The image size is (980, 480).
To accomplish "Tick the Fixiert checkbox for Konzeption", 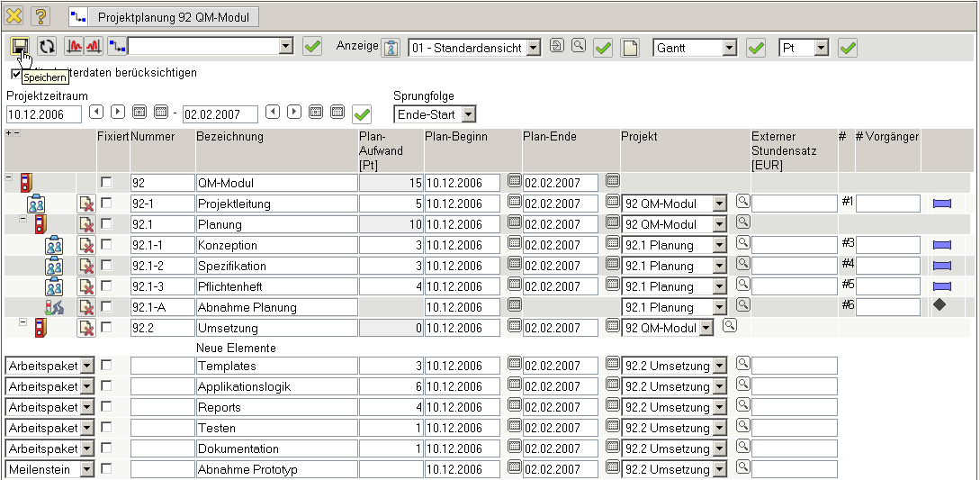I will 107,245.
